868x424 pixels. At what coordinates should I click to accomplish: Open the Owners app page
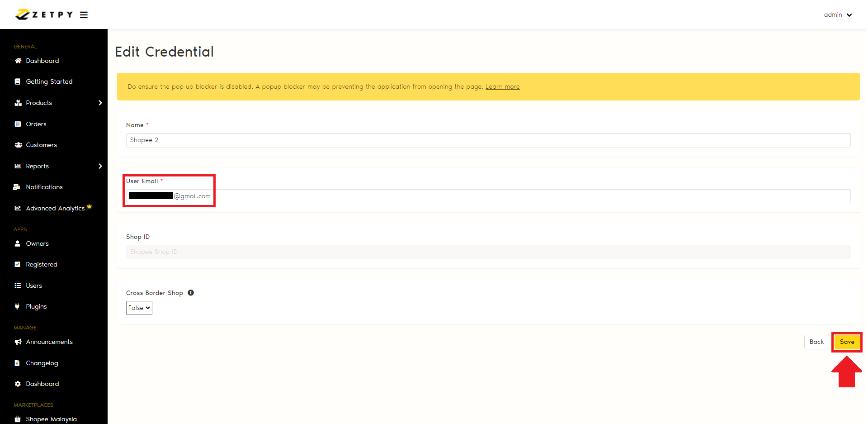pyautogui.click(x=38, y=243)
